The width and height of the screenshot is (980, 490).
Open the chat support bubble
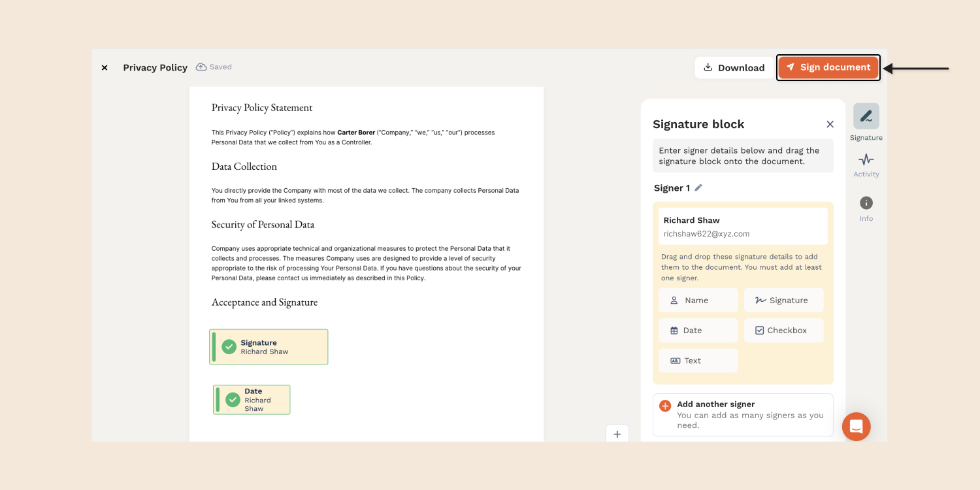point(856,427)
